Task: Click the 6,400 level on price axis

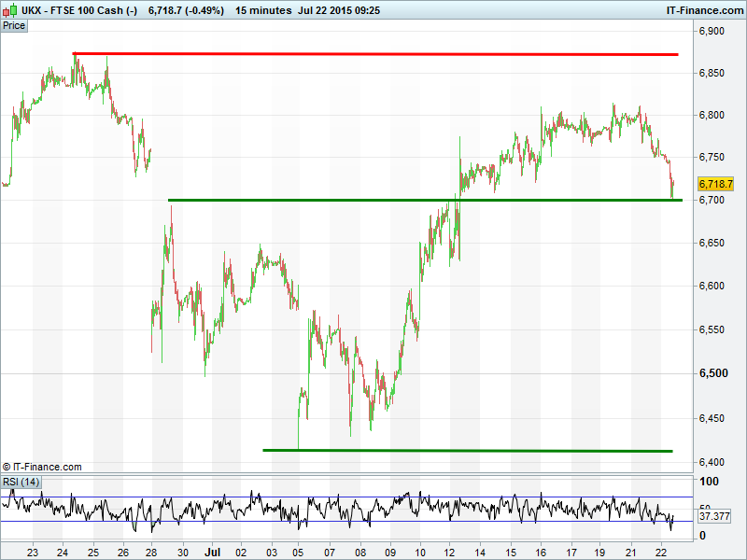Action: pos(712,462)
